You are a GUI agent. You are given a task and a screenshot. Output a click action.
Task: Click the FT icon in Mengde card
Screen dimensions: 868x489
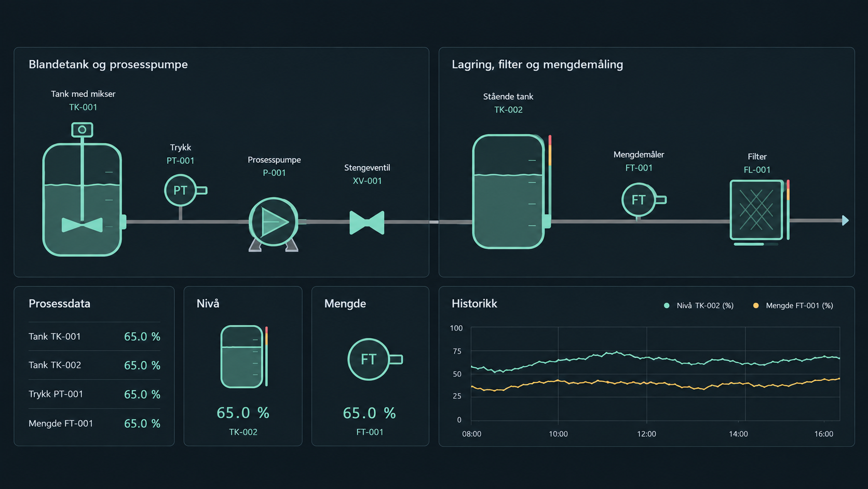click(x=375, y=359)
